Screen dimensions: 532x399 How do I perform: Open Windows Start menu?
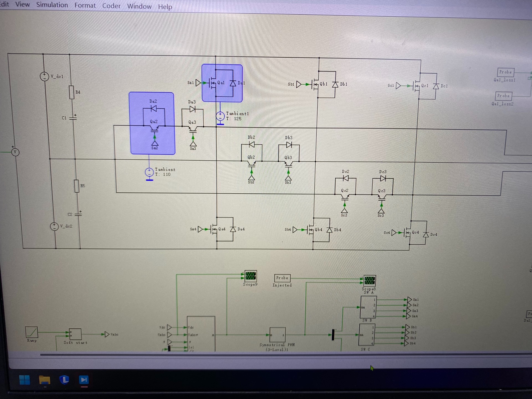pos(25,380)
